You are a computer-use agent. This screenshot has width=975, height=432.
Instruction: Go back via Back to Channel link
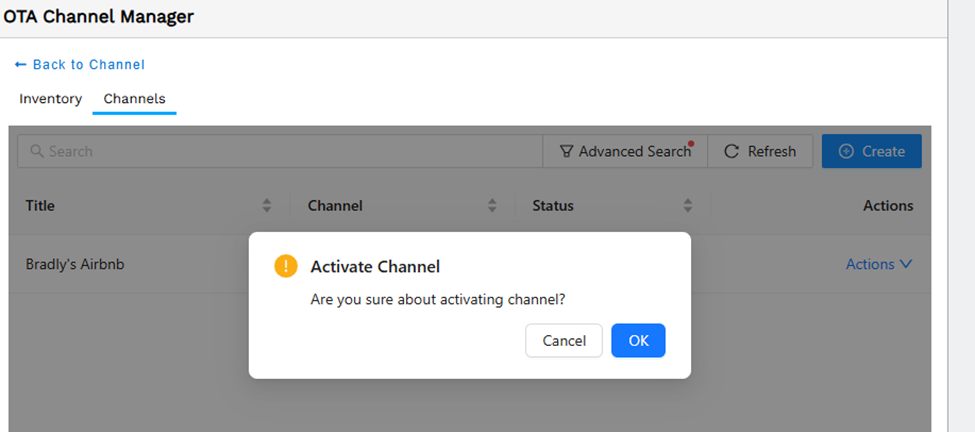click(x=80, y=65)
